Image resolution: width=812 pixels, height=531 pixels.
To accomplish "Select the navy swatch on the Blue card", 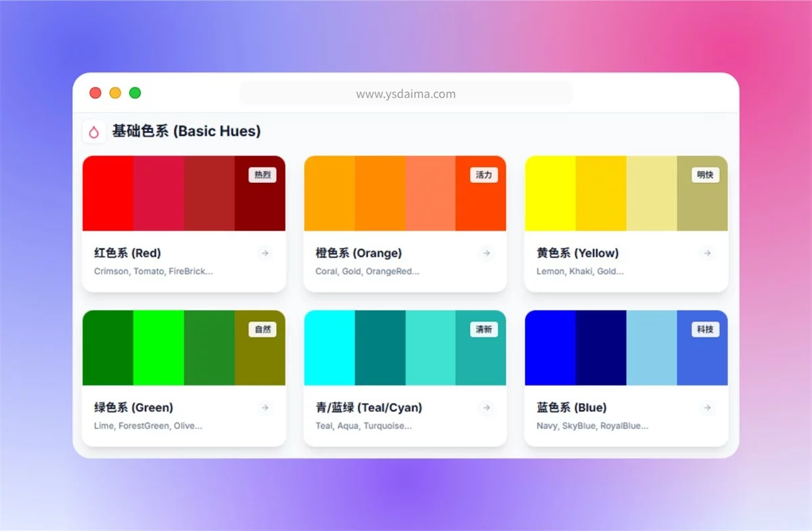I will pyautogui.click(x=600, y=347).
